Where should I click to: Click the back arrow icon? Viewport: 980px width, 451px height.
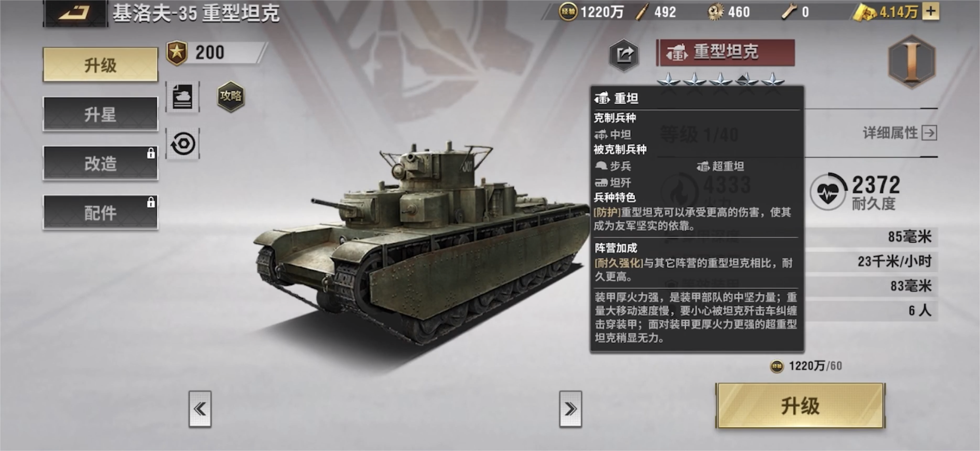click(75, 13)
